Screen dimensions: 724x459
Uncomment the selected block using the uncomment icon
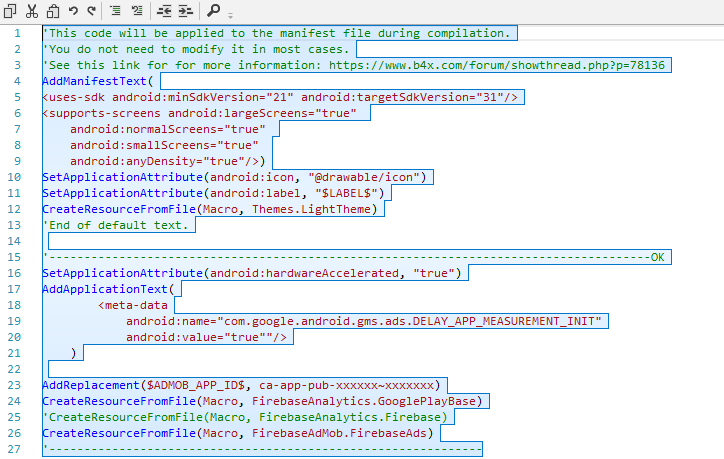pyautogui.click(x=137, y=10)
